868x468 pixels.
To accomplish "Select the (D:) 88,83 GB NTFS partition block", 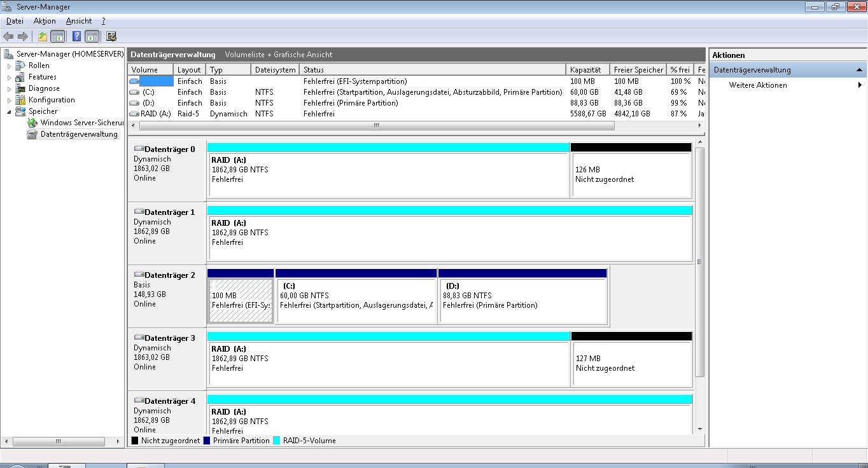I will (x=523, y=296).
